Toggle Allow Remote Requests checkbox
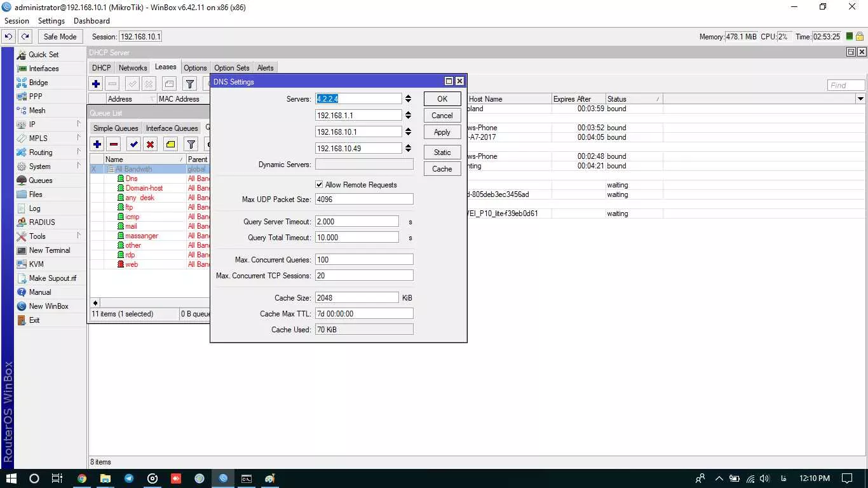The height and width of the screenshot is (488, 868). pos(320,185)
